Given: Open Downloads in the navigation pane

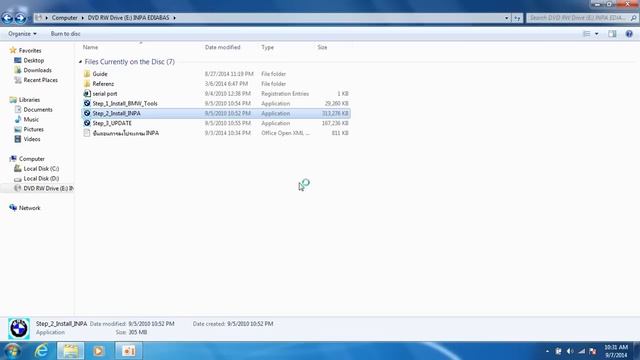Looking at the screenshot, I should (37, 70).
